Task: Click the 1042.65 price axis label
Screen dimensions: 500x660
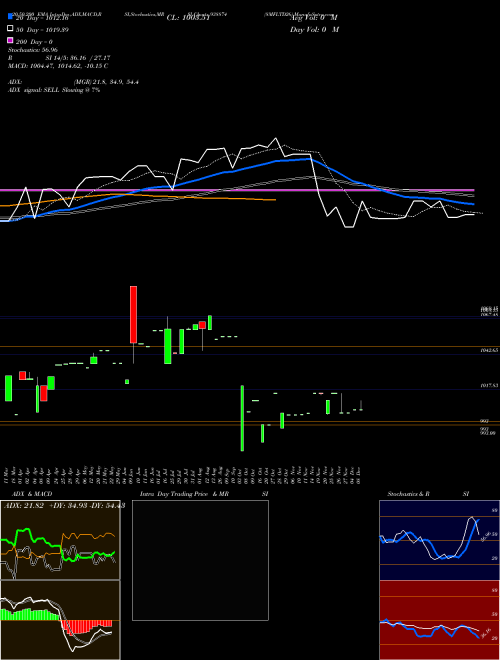Action: 489,350
